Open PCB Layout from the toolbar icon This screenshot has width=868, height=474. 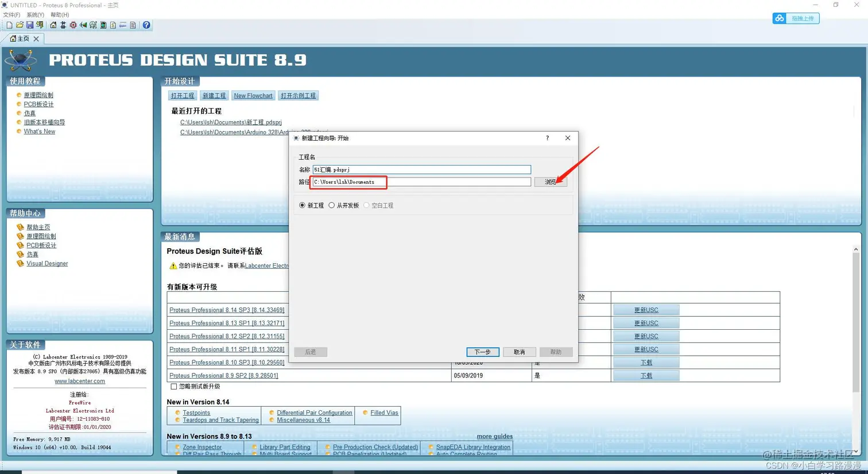click(73, 25)
